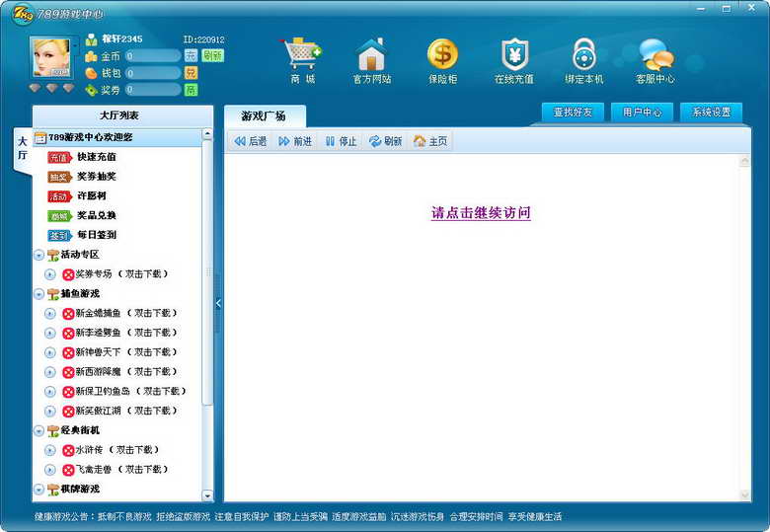Collapse the 活动专区 tree group
The height and width of the screenshot is (532, 770).
pos(38,255)
